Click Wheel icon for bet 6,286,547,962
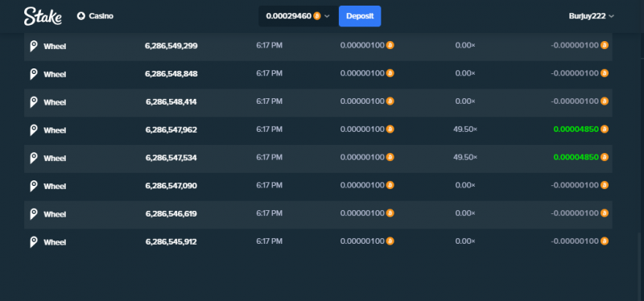Image resolution: width=644 pixels, height=301 pixels. click(34, 130)
